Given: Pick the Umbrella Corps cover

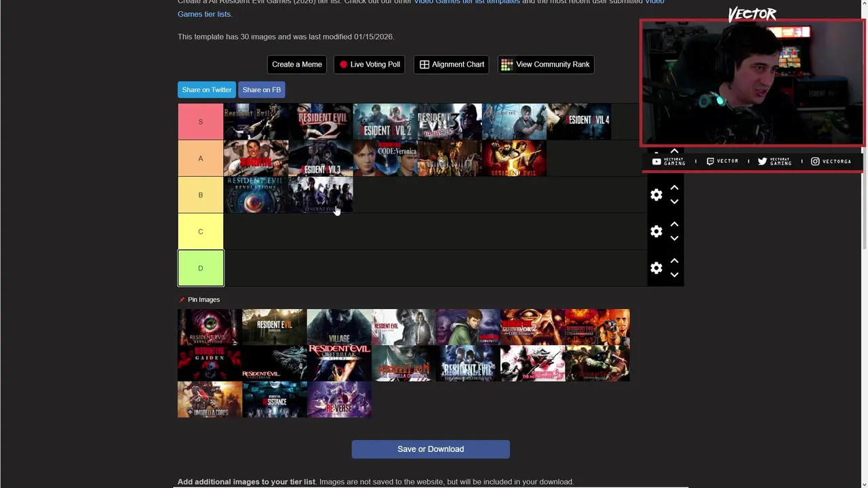Looking at the screenshot, I should [210, 399].
